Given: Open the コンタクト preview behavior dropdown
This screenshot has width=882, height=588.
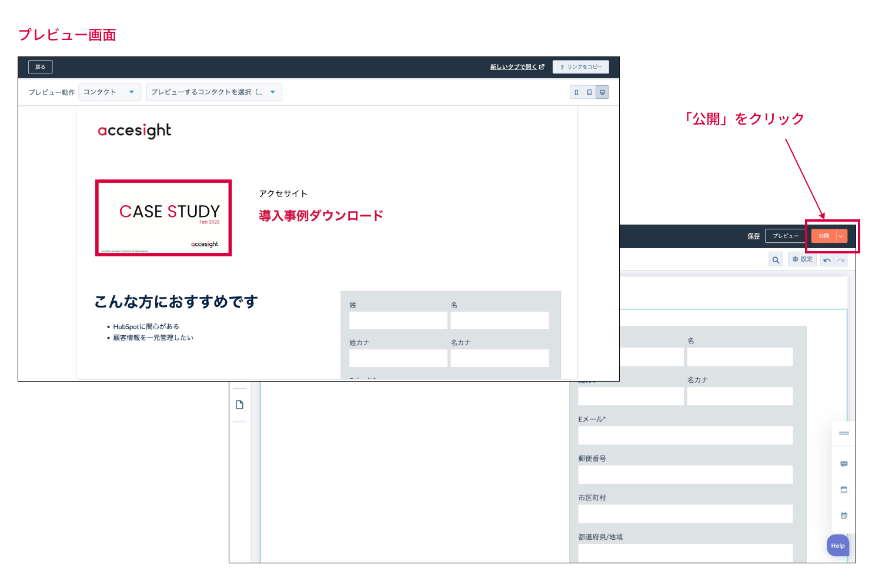Looking at the screenshot, I should click(109, 92).
